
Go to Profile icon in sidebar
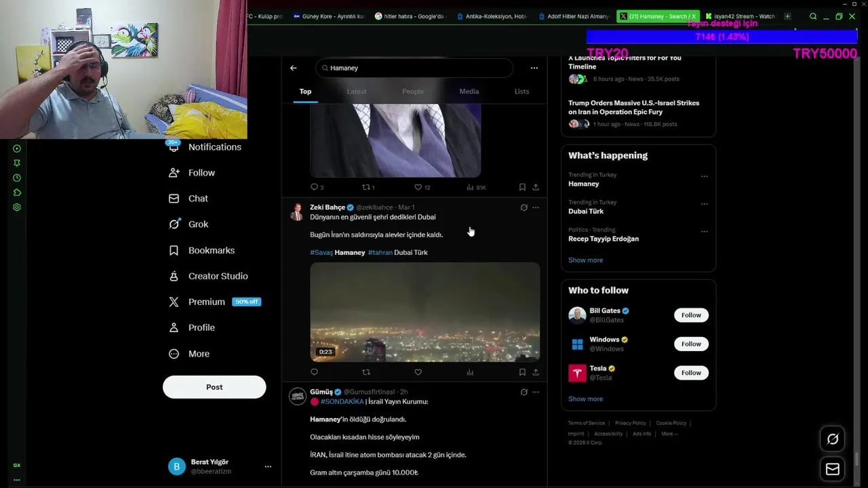coord(174,327)
